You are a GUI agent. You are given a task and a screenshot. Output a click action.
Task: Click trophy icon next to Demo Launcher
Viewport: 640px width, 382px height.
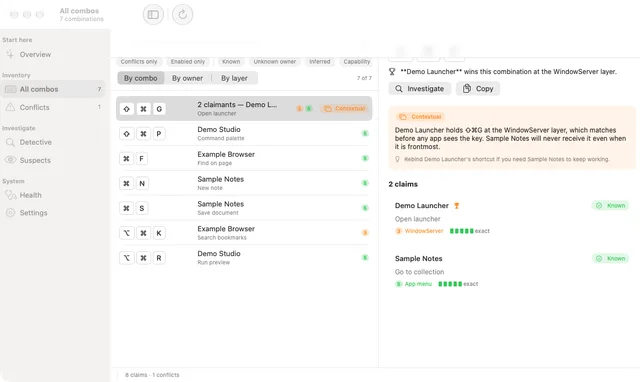pos(457,206)
